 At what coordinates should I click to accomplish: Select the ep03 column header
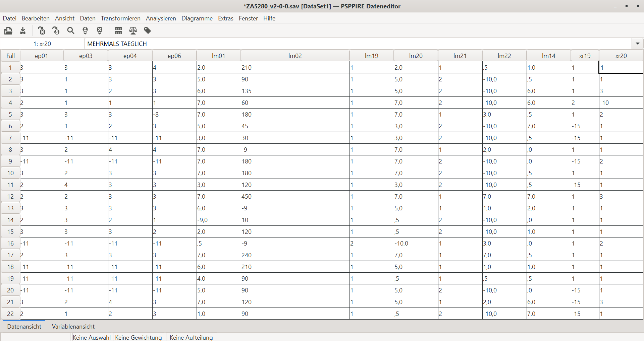pyautogui.click(x=86, y=56)
